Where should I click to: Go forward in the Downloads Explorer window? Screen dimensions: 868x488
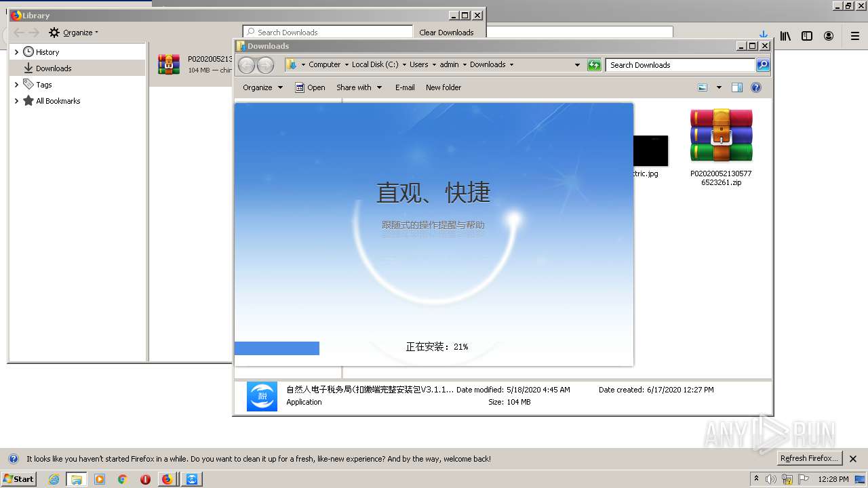coord(266,65)
